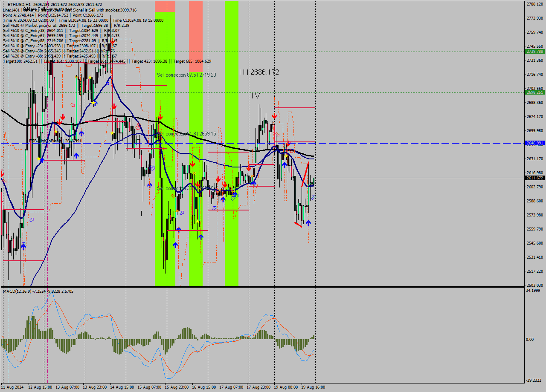The image size is (546, 392).
Task: Click the '13 Aug 23:00' time axis label
Action: click(x=95, y=387)
